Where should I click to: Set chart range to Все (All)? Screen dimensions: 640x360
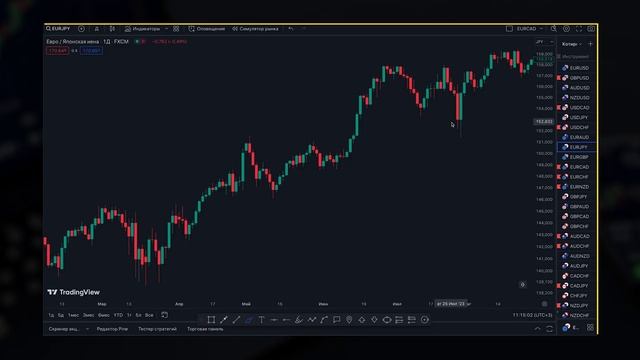149,315
